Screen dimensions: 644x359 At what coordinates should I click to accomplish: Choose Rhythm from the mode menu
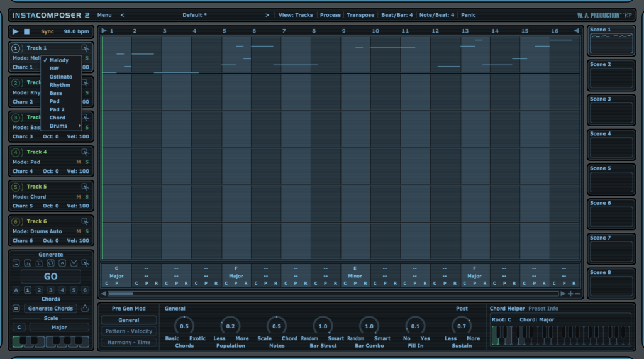pyautogui.click(x=61, y=85)
